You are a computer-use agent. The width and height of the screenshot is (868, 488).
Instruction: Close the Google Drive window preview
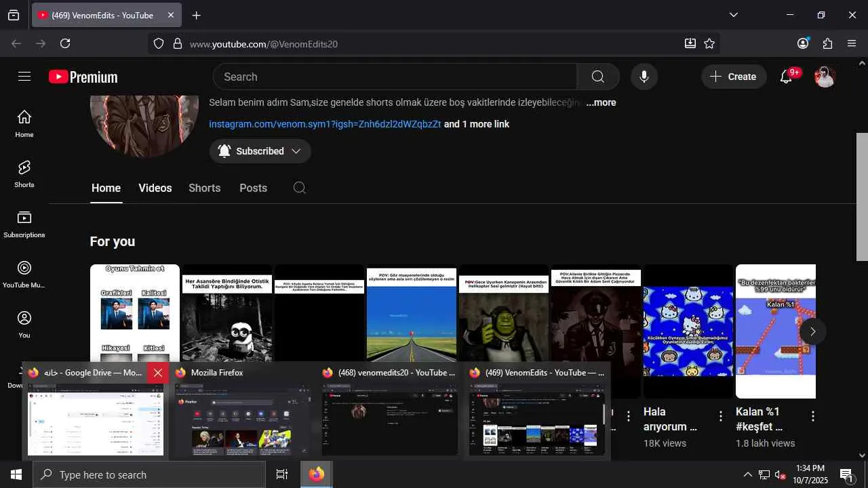tap(158, 373)
